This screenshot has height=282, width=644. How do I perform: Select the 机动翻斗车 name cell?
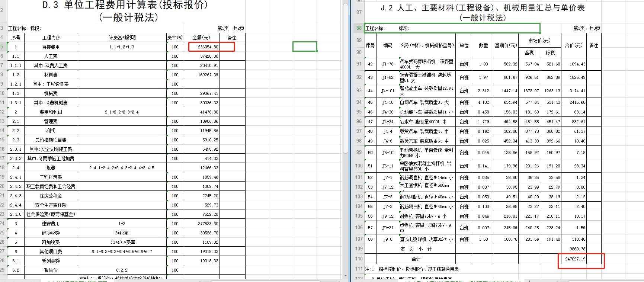pos(427,112)
